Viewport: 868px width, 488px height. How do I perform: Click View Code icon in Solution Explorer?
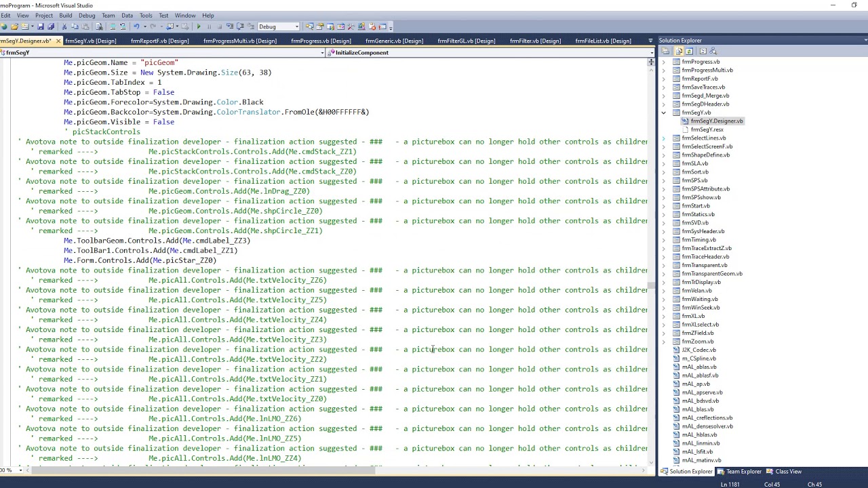[703, 51]
